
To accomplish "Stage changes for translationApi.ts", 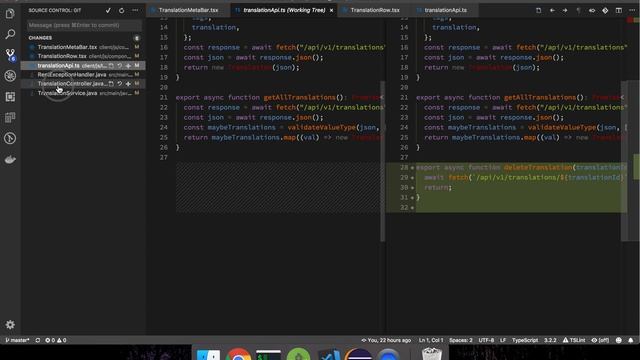I will [128, 65].
